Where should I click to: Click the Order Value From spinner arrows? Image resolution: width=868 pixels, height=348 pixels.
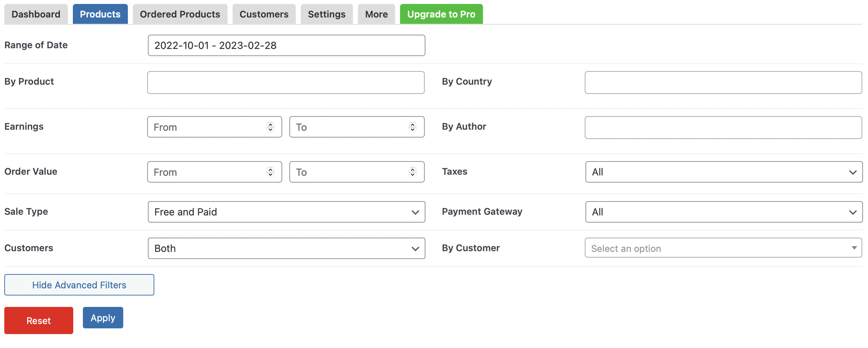270,172
